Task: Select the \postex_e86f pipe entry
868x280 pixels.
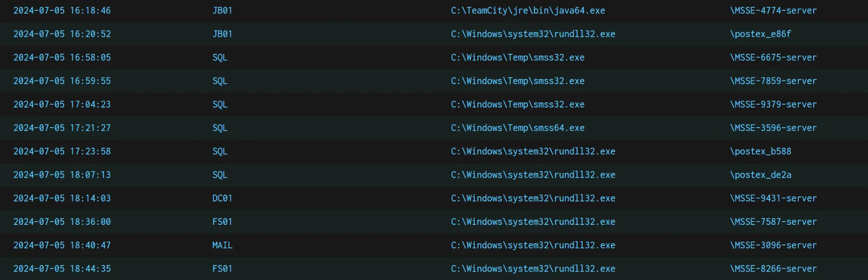Action: (x=760, y=34)
